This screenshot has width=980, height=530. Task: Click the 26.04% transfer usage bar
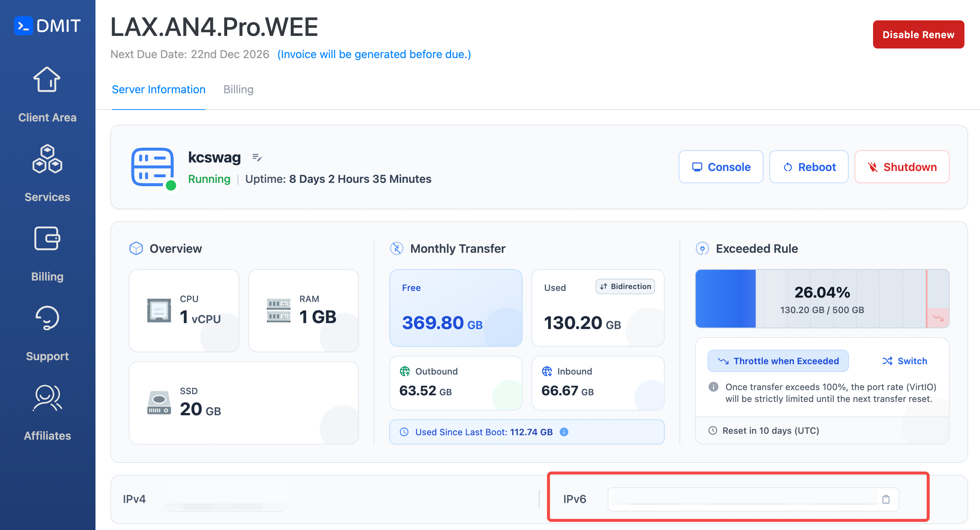[822, 299]
